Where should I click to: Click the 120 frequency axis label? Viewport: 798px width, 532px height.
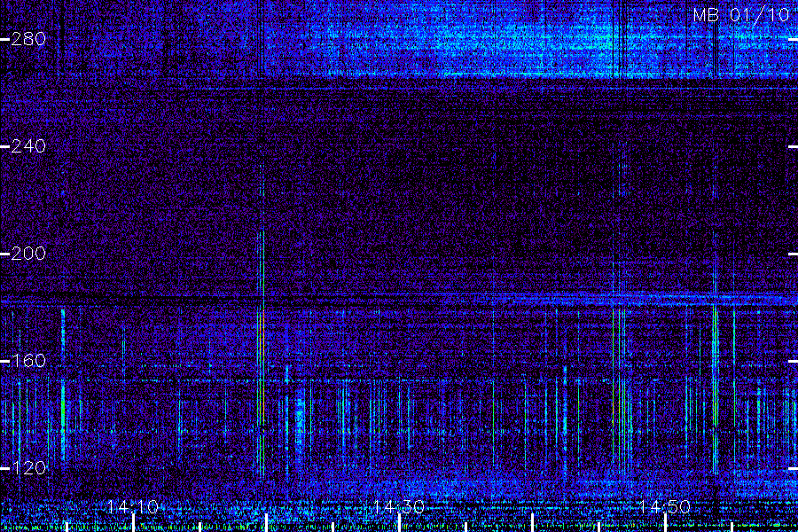28,468
